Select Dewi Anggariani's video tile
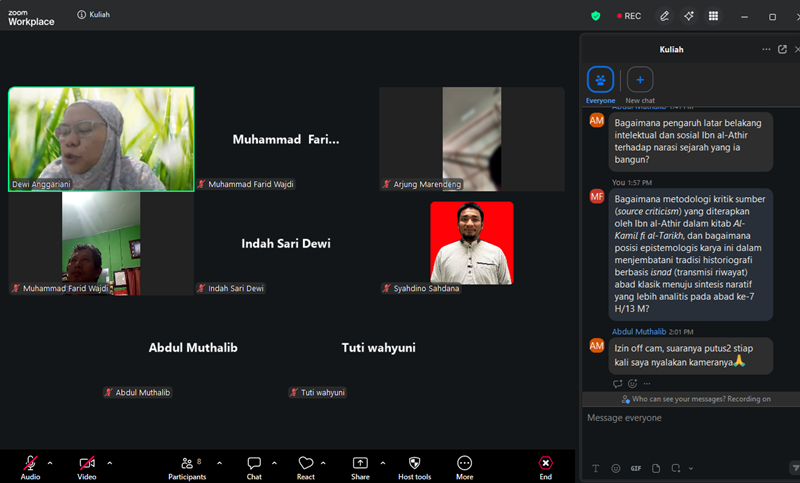 [101, 139]
